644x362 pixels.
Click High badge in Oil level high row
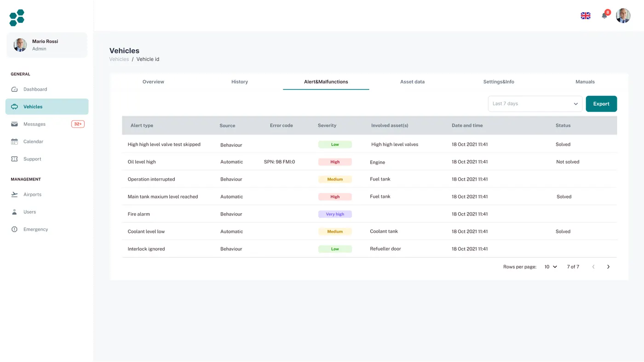[335, 162]
